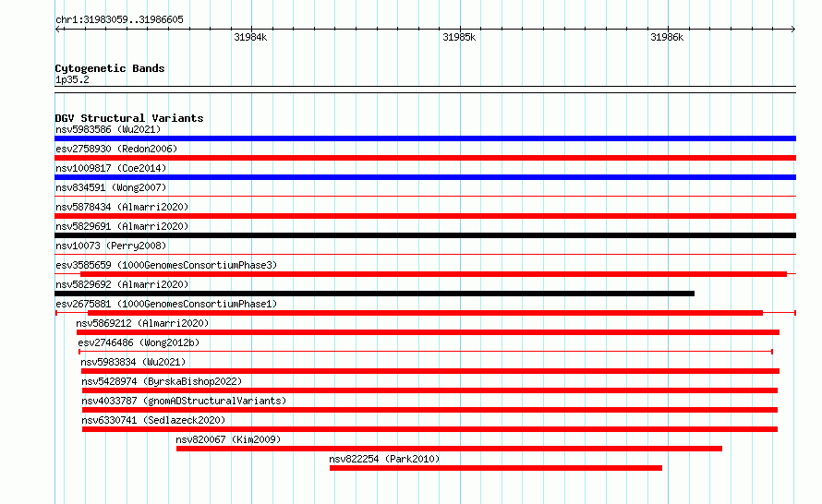Open nsv5983834 (Wu2021) variant label
Image resolution: width=822 pixels, height=504 pixels.
(x=133, y=362)
